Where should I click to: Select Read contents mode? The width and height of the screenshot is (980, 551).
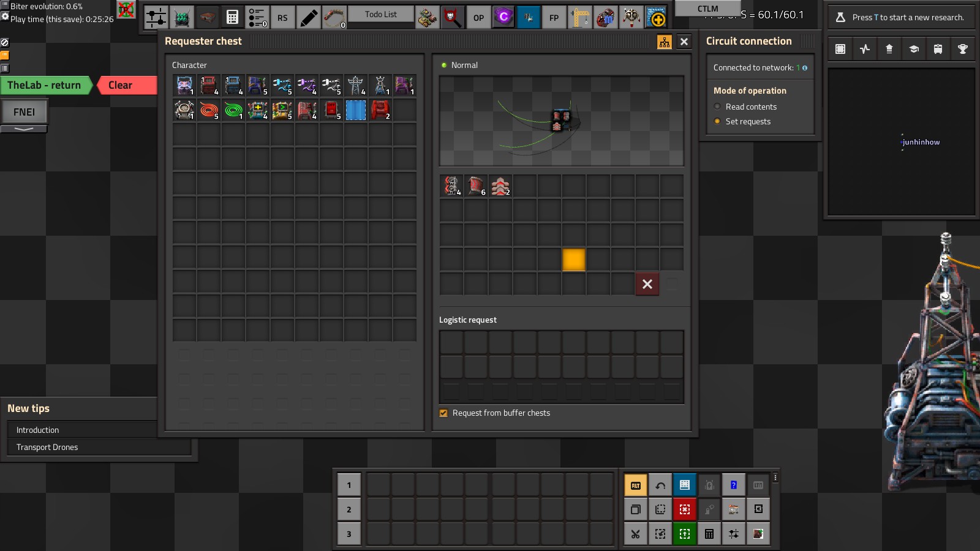tap(717, 107)
